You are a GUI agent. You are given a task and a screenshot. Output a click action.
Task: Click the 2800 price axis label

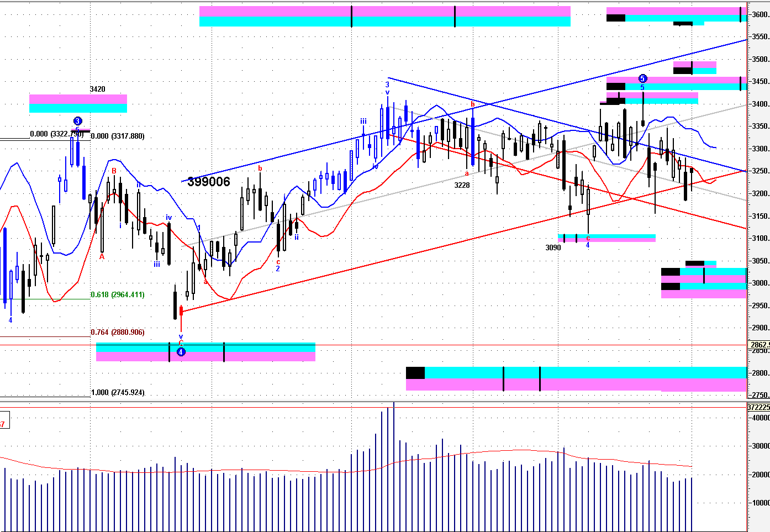click(761, 373)
